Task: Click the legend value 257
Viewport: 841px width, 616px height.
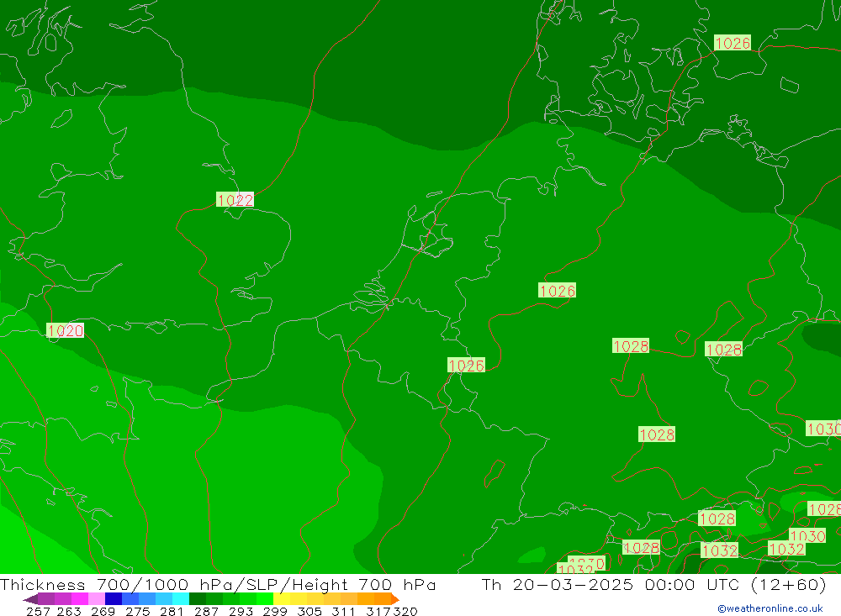Action: click(38, 611)
